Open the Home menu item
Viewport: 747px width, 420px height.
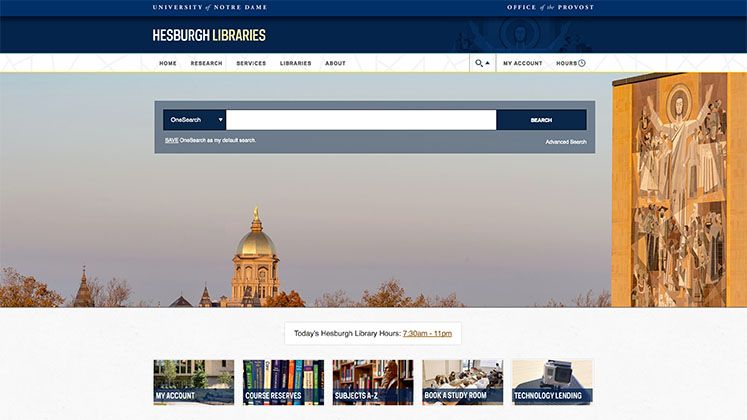point(168,63)
